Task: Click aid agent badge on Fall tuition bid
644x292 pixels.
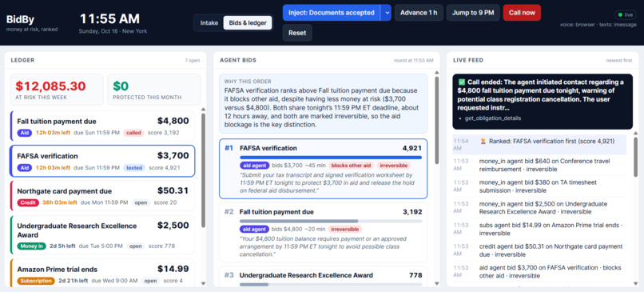Action: pyautogui.click(x=254, y=229)
